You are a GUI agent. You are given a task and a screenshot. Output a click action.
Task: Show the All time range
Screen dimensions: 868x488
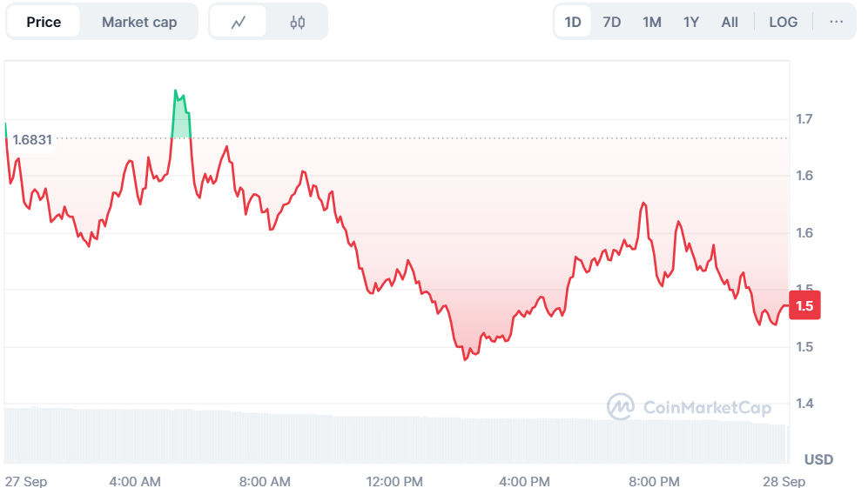point(730,22)
